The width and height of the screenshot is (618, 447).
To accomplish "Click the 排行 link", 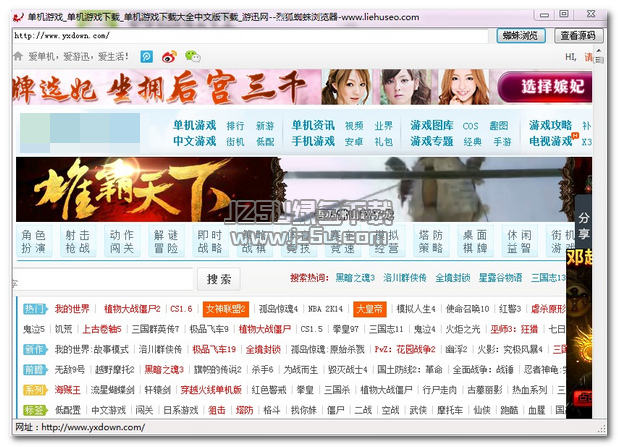I will pyautogui.click(x=235, y=126).
